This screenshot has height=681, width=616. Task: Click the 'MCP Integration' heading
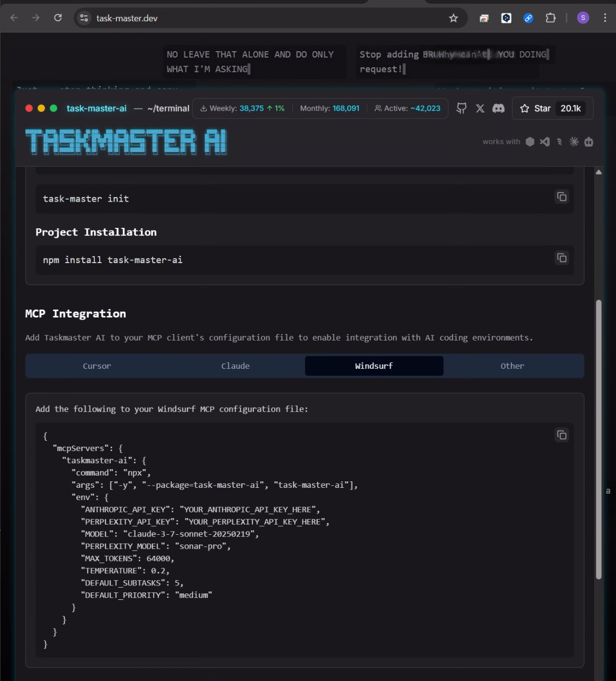[x=76, y=314]
